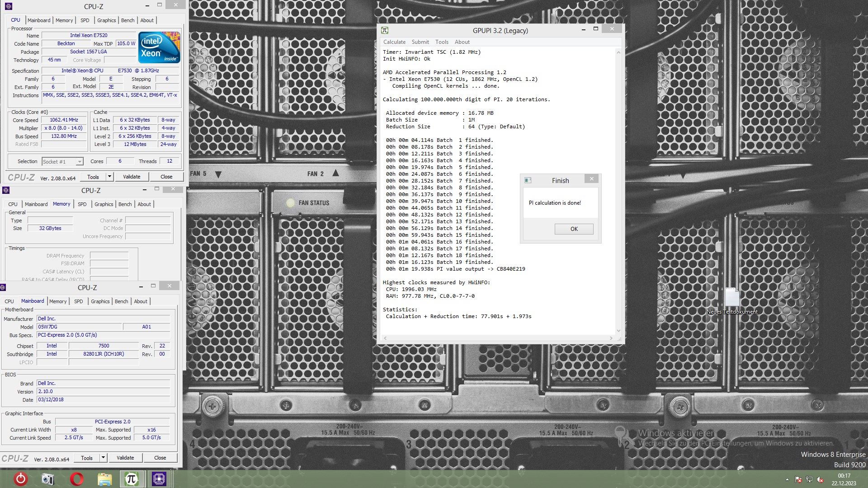
Task: Open Socket #1 selection dropdown
Action: [x=63, y=162]
